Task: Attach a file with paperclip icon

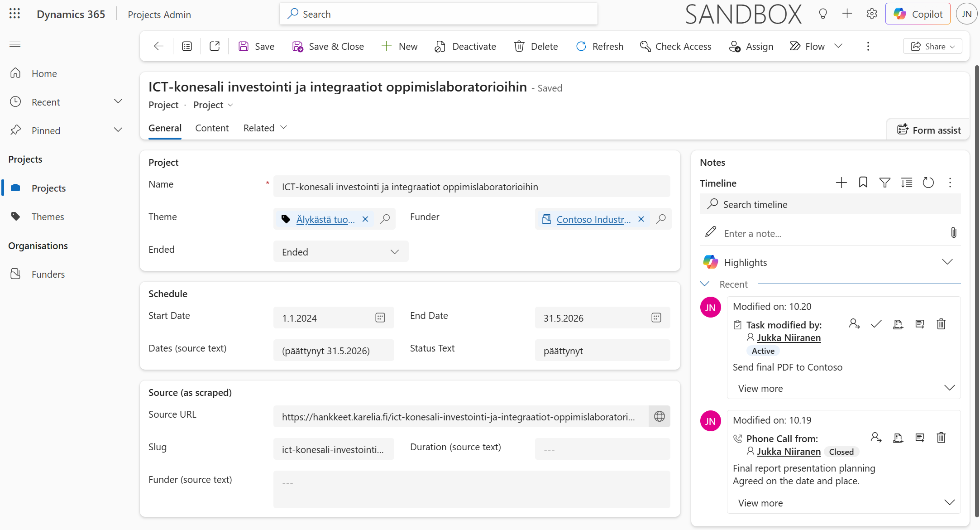Action: pyautogui.click(x=953, y=233)
